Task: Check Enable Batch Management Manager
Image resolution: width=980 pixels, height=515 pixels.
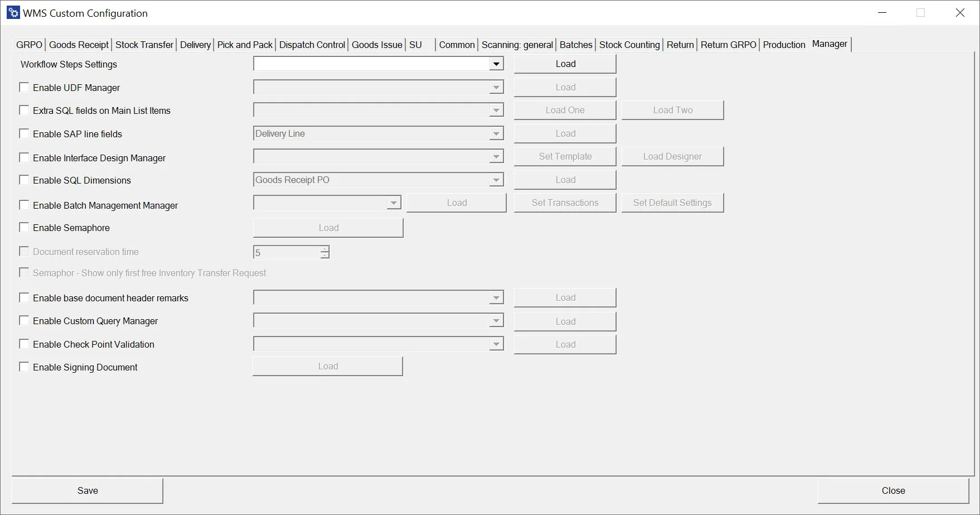Action: 24,205
